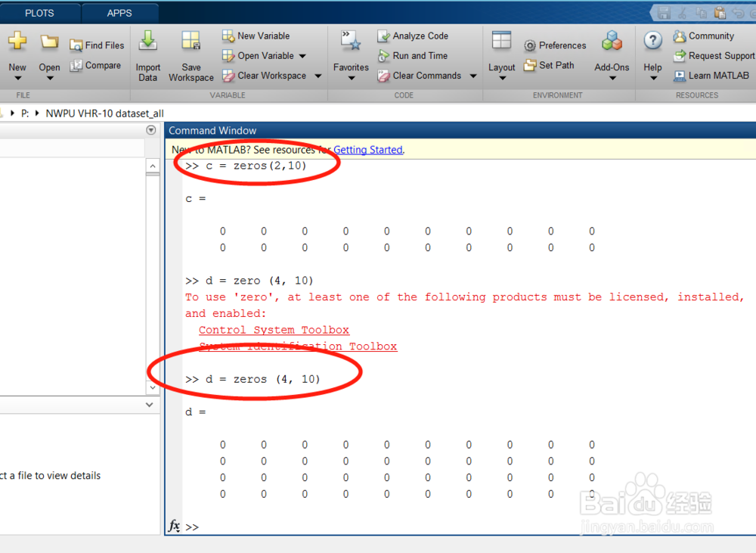Viewport: 756px width, 553px height.
Task: Click the Run and Time button label
Action: (420, 55)
